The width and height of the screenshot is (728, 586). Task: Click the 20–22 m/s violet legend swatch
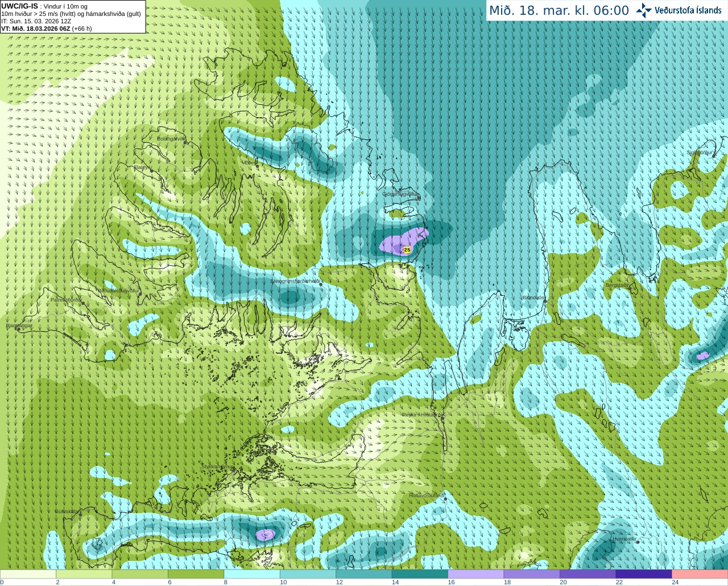click(588, 574)
